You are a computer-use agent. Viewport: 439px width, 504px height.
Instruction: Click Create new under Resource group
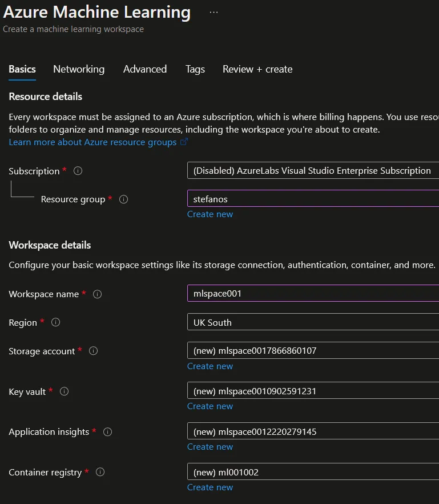[x=210, y=214]
